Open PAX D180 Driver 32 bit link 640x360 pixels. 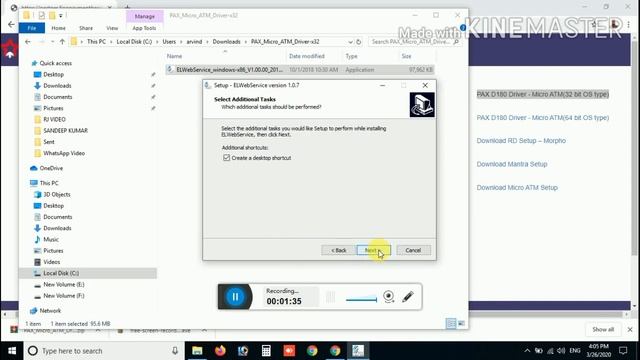(x=542, y=94)
